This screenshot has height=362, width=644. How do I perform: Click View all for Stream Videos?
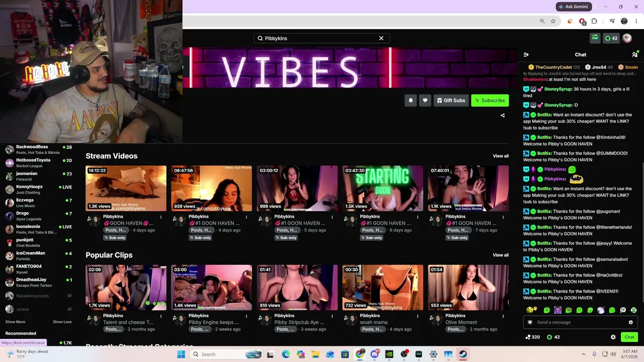(x=501, y=156)
